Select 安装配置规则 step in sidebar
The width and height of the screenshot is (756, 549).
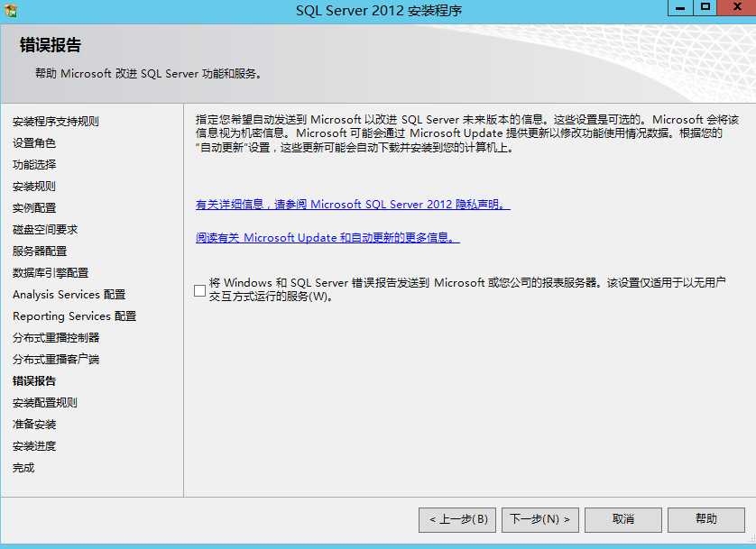pyautogui.click(x=45, y=403)
